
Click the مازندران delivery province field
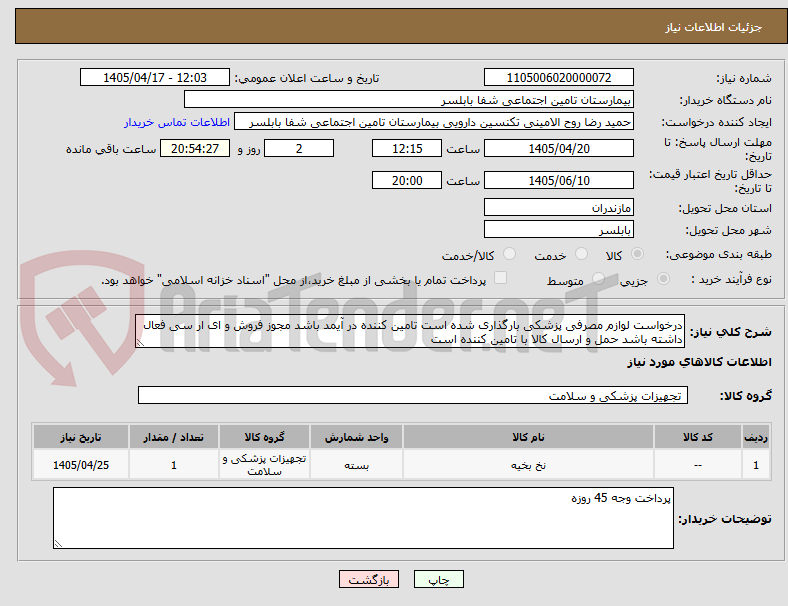pos(559,207)
